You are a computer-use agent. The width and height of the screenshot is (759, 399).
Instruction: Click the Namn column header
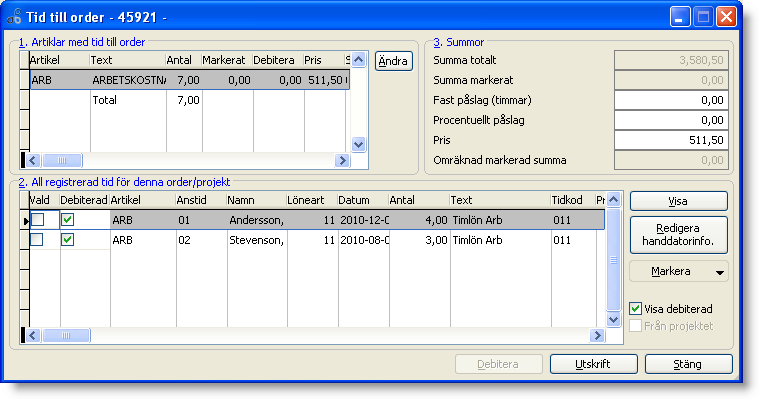point(257,200)
